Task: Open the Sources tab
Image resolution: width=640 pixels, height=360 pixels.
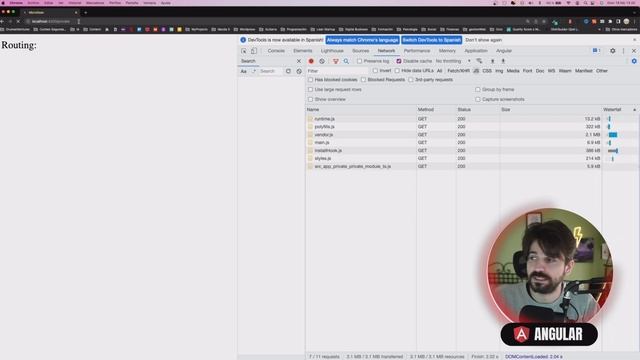Action: tap(360, 51)
